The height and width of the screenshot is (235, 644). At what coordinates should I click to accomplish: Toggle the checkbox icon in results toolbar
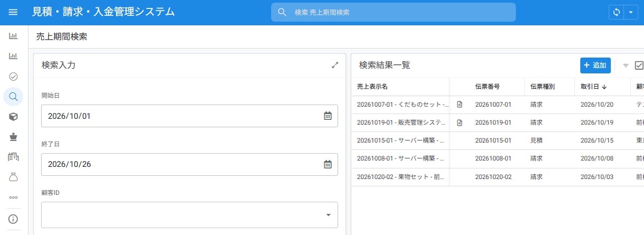pos(639,65)
